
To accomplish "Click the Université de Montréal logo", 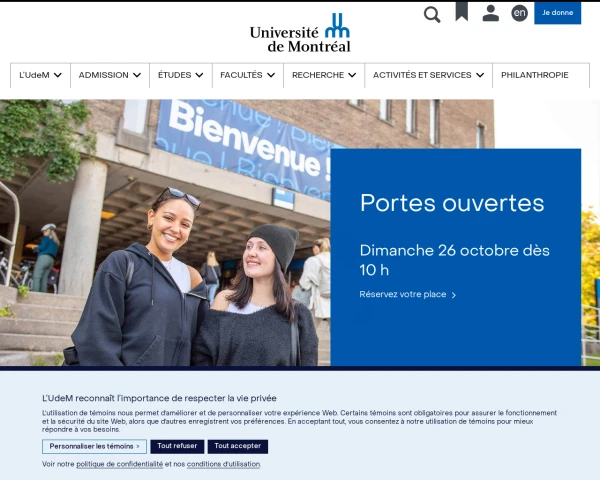I will pyautogui.click(x=300, y=33).
